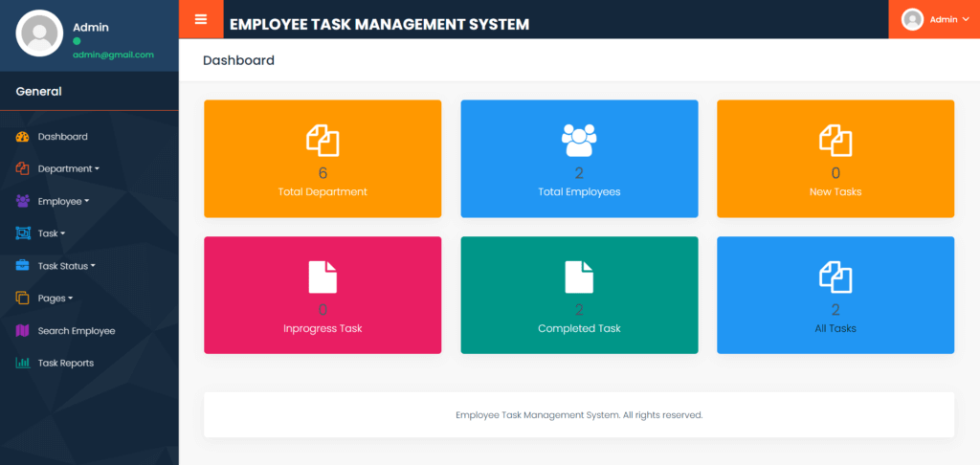Screen dimensions: 980x465
Task: Expand the Employee submenu
Action: click(63, 202)
